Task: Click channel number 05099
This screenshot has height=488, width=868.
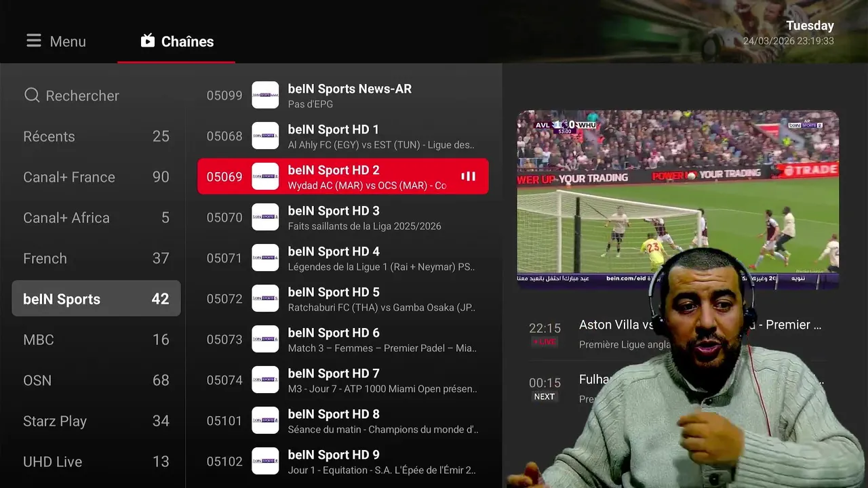Action: (x=224, y=96)
